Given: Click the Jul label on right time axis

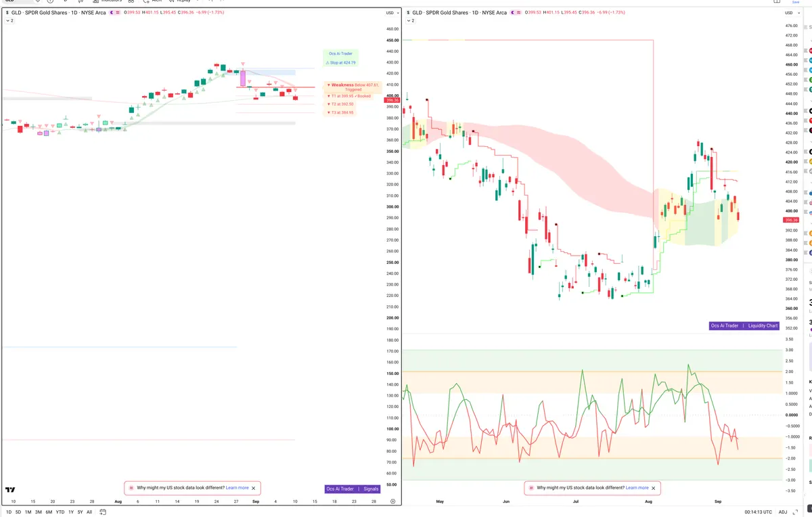Looking at the screenshot, I should [576, 501].
